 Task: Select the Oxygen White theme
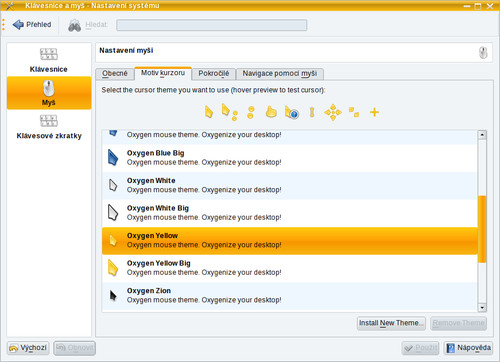pyautogui.click(x=290, y=185)
